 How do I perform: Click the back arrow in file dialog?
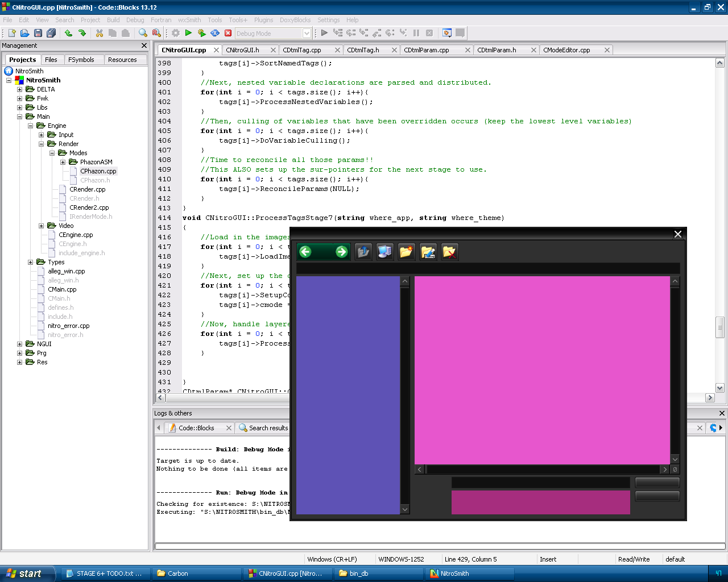305,252
